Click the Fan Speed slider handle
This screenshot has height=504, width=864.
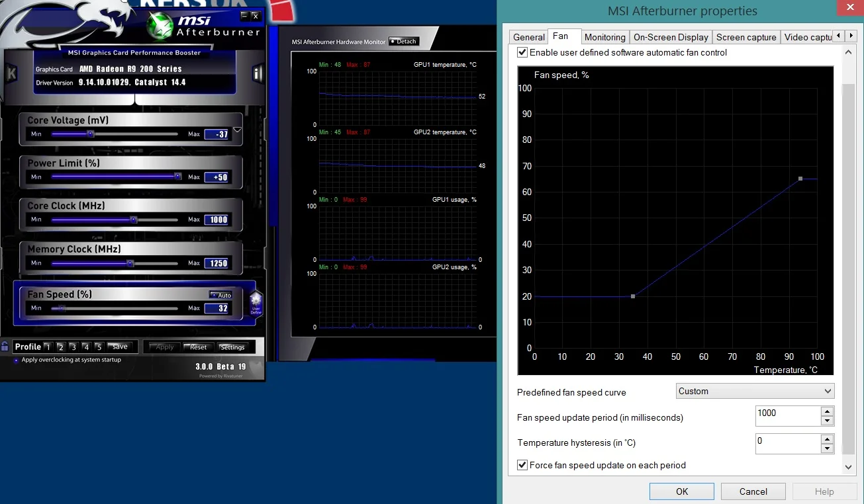pyautogui.click(x=62, y=308)
